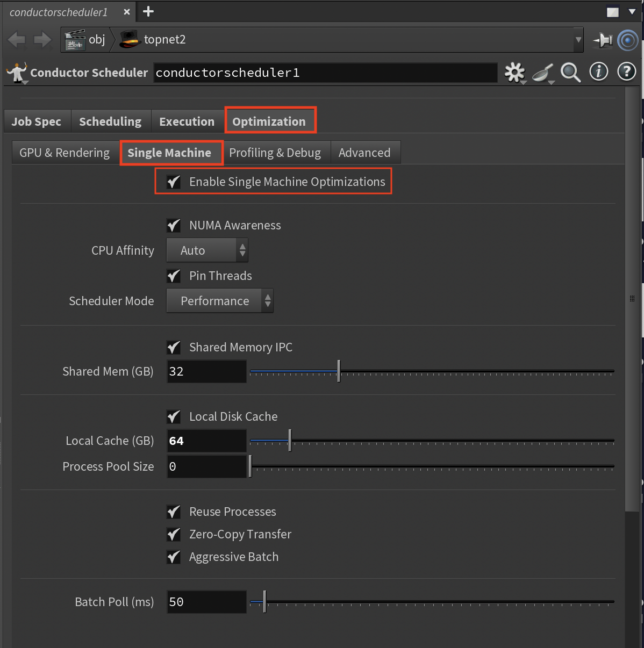Click the forward navigation arrow
This screenshot has height=648, width=644.
click(42, 39)
